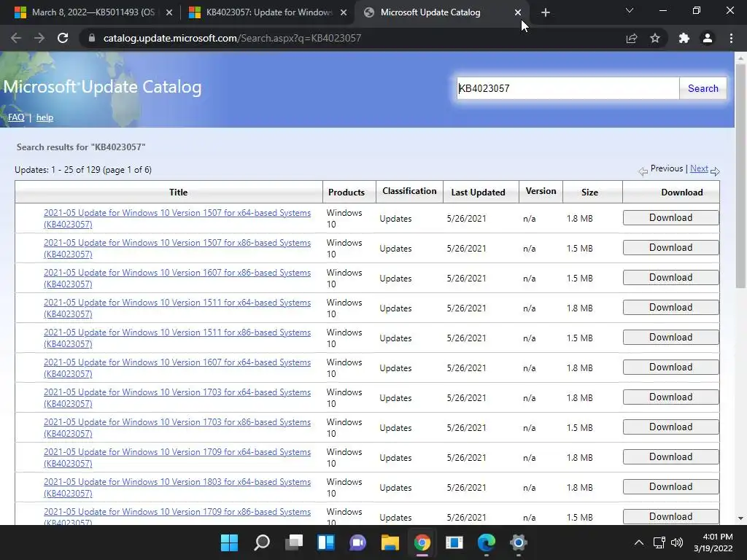This screenshot has height=560, width=747.
Task: Bookmark this page with the star icon
Action: pyautogui.click(x=655, y=38)
